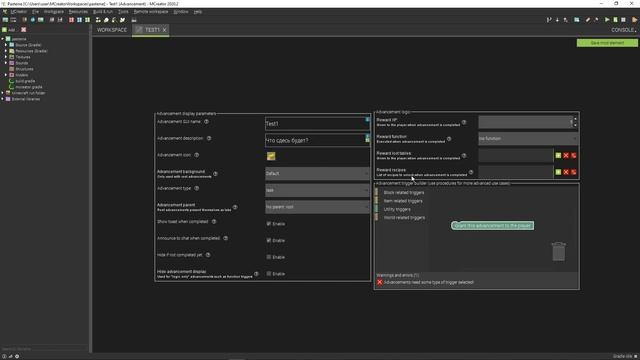The width and height of the screenshot is (640, 360).
Task: Click the red grid toolbar icon
Action: [71, 20]
